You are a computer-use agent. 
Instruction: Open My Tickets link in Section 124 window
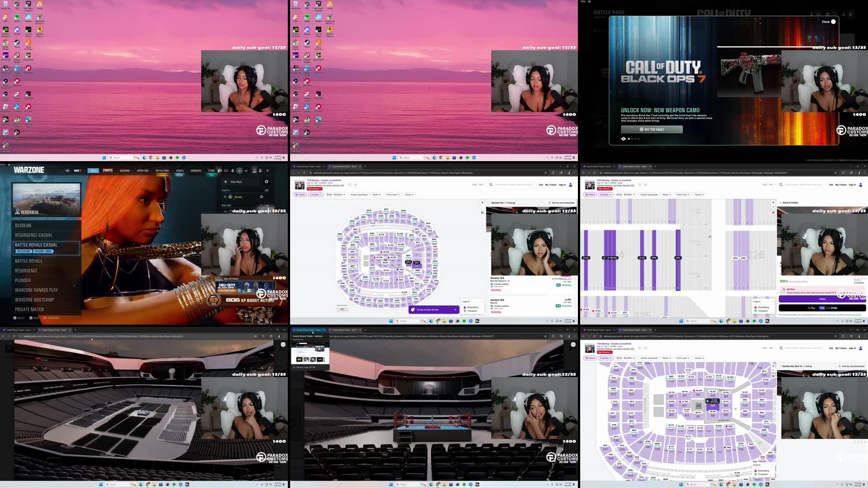click(551, 185)
